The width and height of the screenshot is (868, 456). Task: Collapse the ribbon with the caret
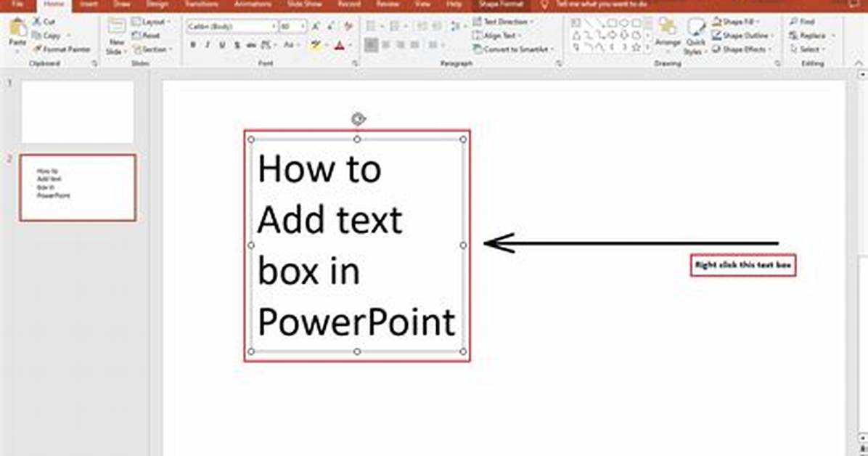pos(859,63)
